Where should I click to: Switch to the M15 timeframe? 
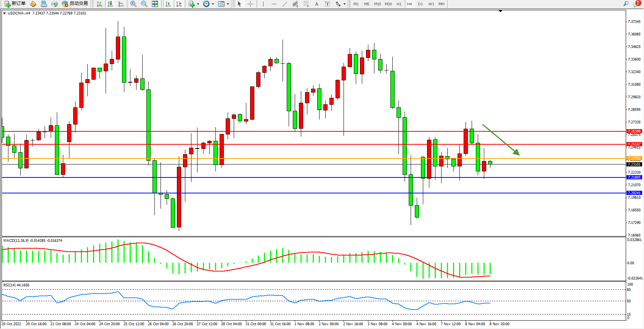377,4
